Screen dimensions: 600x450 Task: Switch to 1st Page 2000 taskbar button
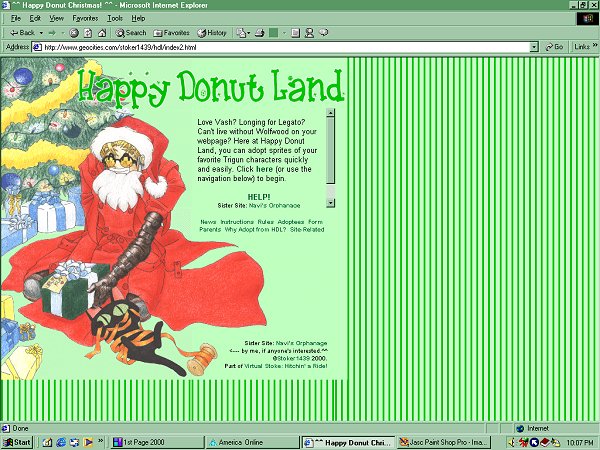pyautogui.click(x=158, y=442)
